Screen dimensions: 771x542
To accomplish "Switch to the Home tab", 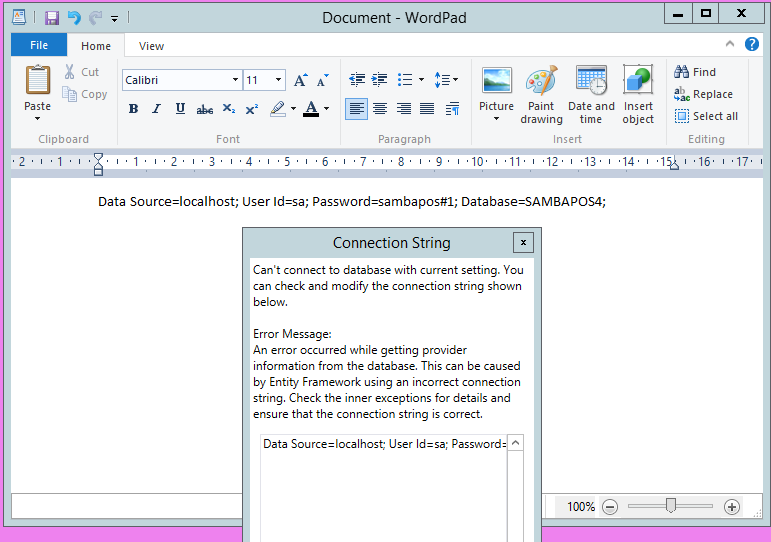I will [96, 46].
